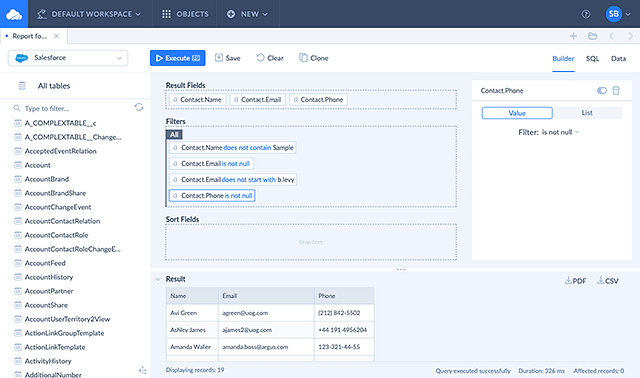Open the Default Workspace dropdown
The height and width of the screenshot is (378, 640).
(89, 14)
